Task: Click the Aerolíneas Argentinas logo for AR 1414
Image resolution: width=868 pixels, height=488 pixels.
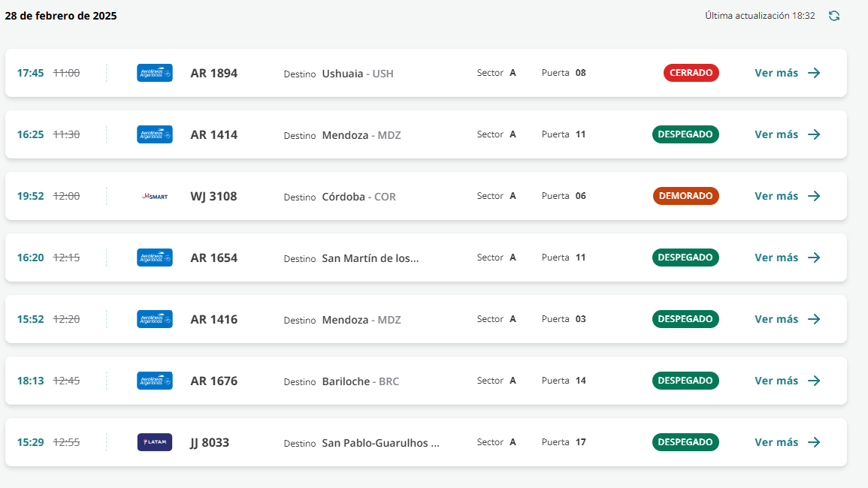Action: [155, 134]
